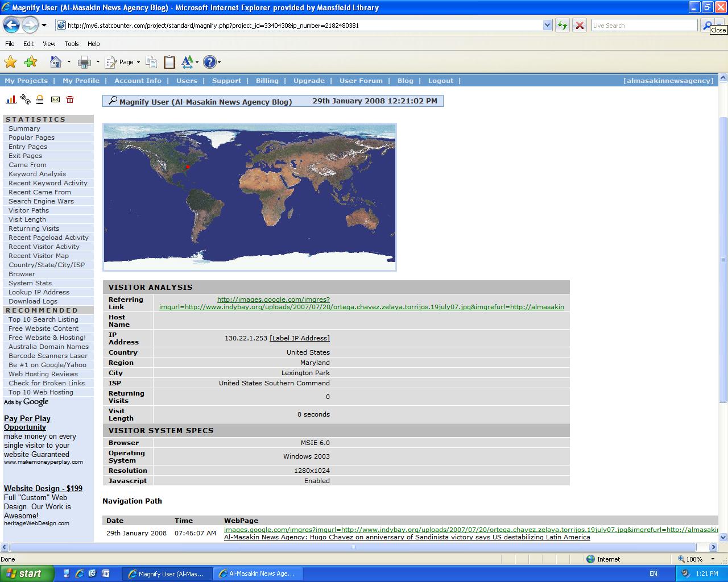
Task: Open the Tools menu
Action: click(72, 44)
